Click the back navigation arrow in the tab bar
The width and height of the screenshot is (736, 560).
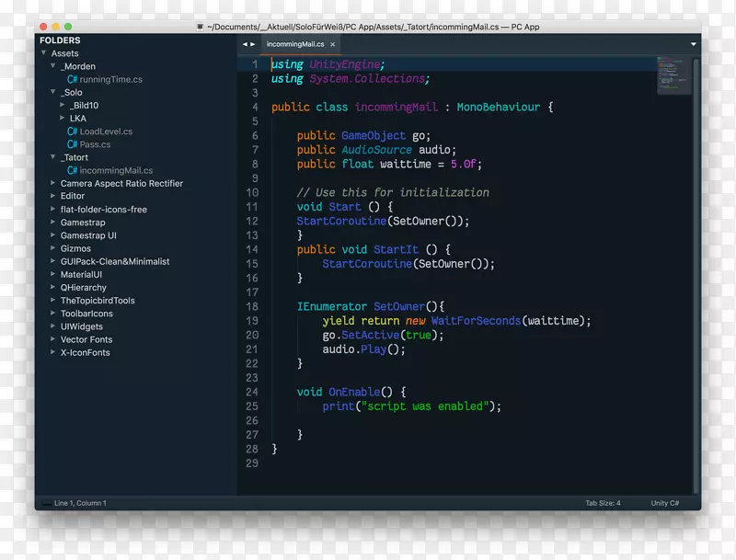(x=243, y=43)
